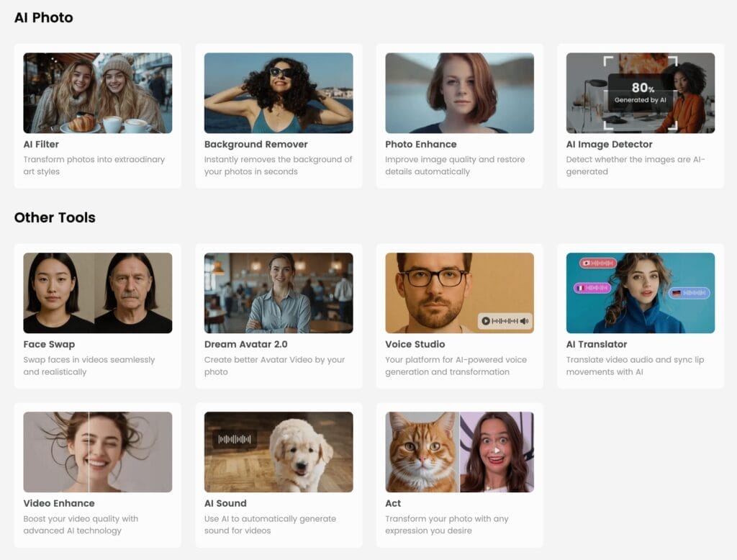Viewport: 737px width, 560px height.
Task: Click 'Translate video audio and sync lip' description
Action: (x=635, y=366)
